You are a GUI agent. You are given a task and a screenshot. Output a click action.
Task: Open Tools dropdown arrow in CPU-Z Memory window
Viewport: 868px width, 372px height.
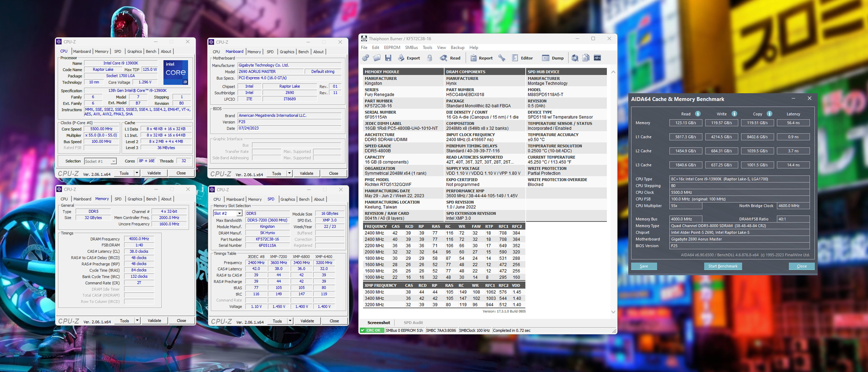pyautogui.click(x=137, y=320)
